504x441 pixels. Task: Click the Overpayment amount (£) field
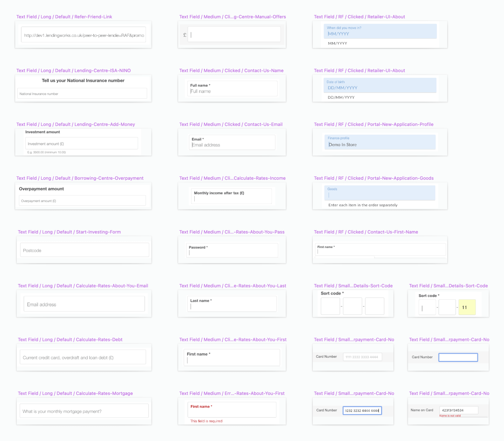point(82,200)
